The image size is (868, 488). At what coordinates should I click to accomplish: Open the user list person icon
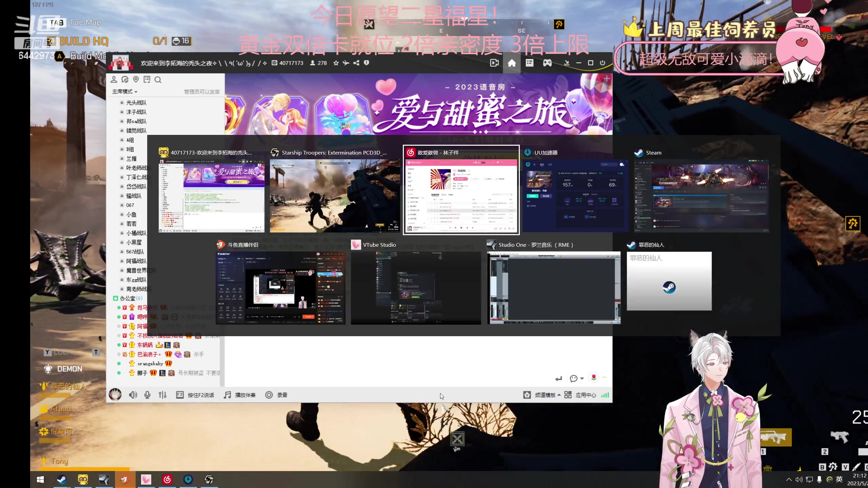pos(114,80)
